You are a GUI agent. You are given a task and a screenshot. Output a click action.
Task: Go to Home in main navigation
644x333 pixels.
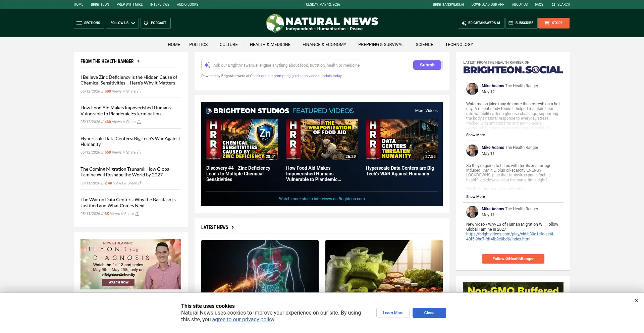(x=174, y=45)
